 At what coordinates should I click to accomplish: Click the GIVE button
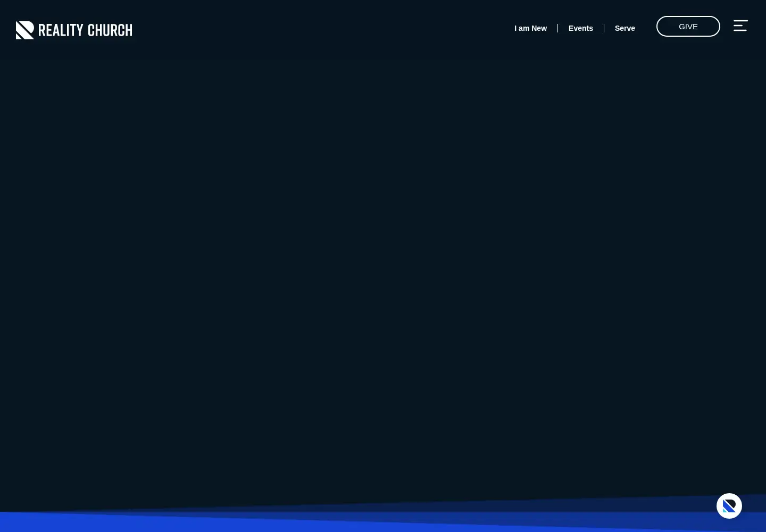[x=688, y=27]
